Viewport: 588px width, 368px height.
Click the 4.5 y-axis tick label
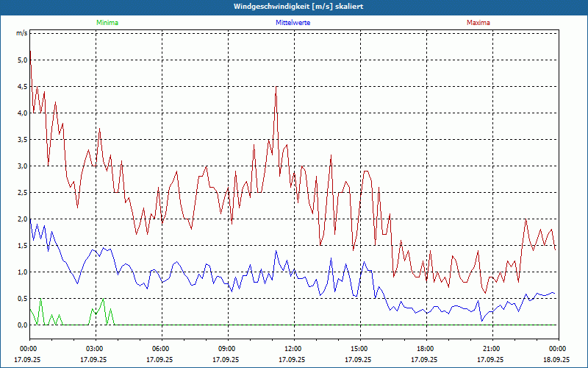point(21,87)
